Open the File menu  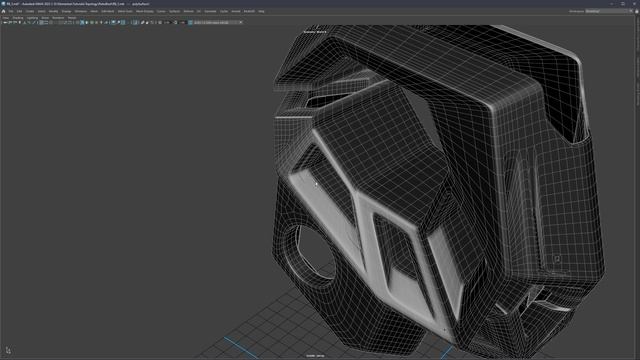11,11
